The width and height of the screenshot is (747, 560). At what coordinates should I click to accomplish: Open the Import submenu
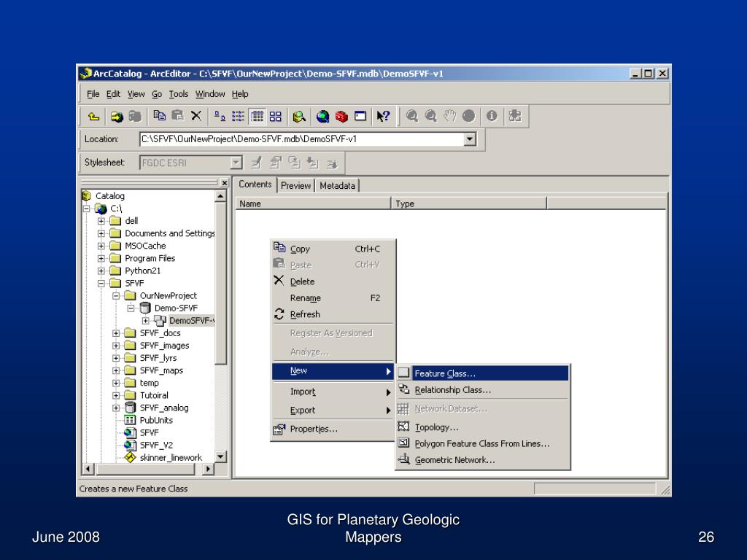[333, 392]
